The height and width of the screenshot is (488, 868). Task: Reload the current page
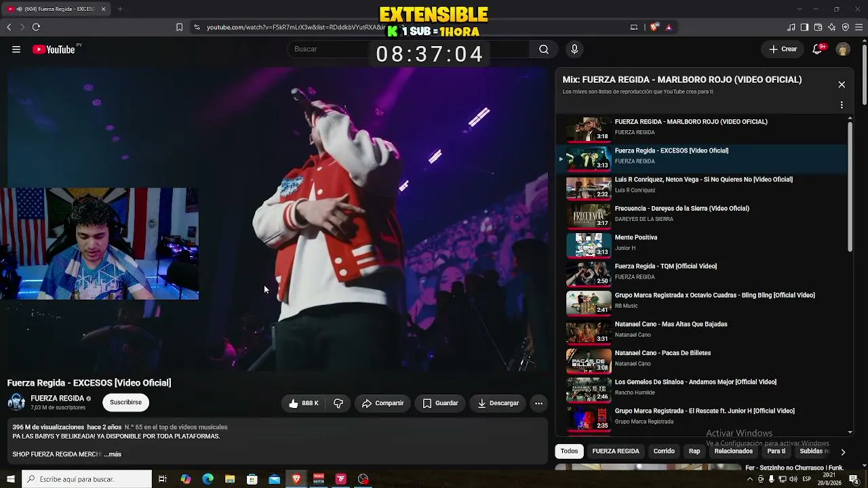36,27
